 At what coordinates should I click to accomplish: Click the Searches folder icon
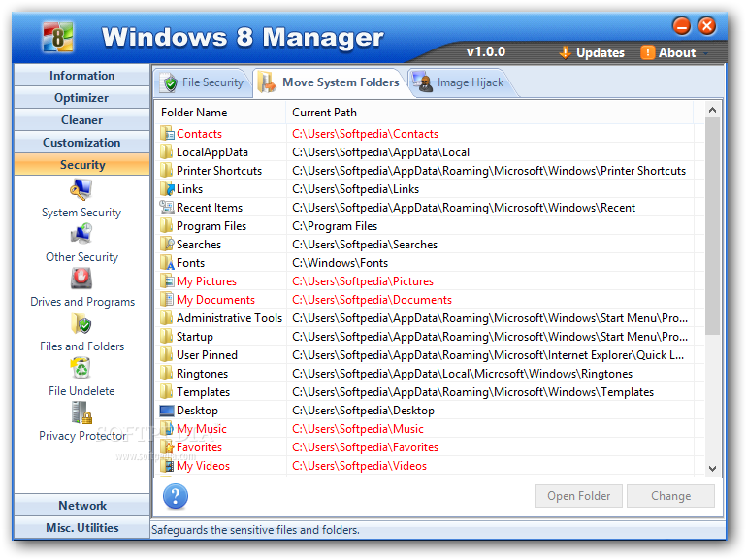tap(167, 244)
